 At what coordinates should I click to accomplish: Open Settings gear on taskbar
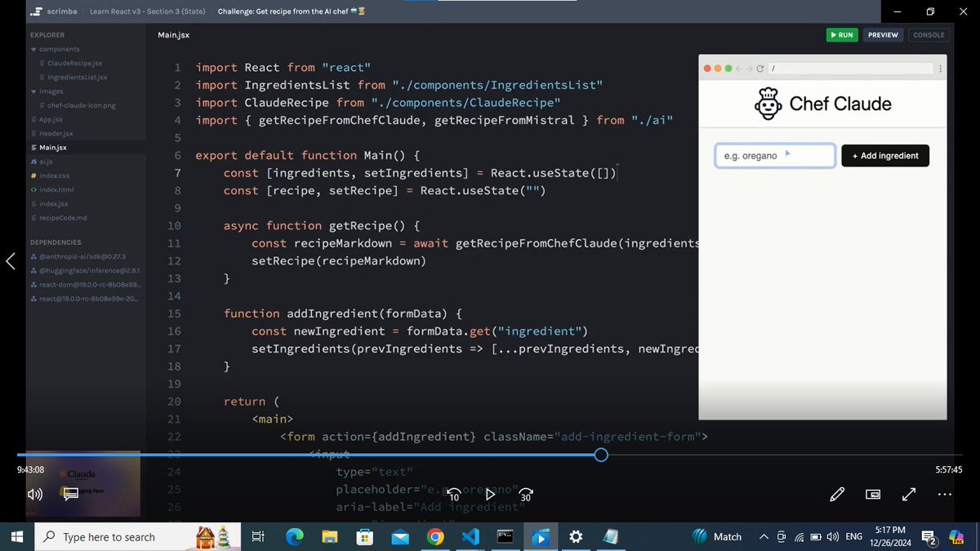(x=577, y=536)
